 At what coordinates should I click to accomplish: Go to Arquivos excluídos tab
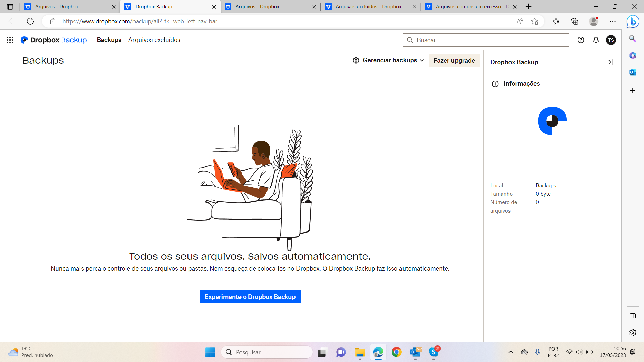tap(154, 40)
